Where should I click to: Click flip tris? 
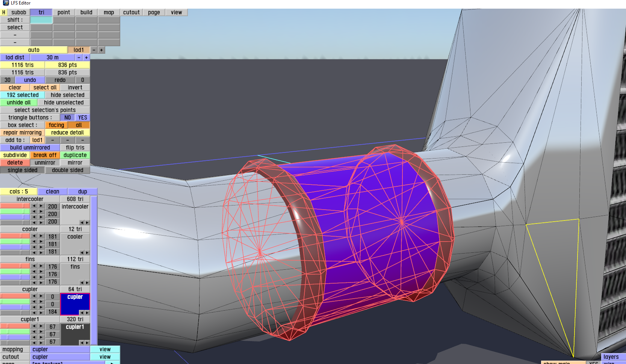(x=75, y=148)
